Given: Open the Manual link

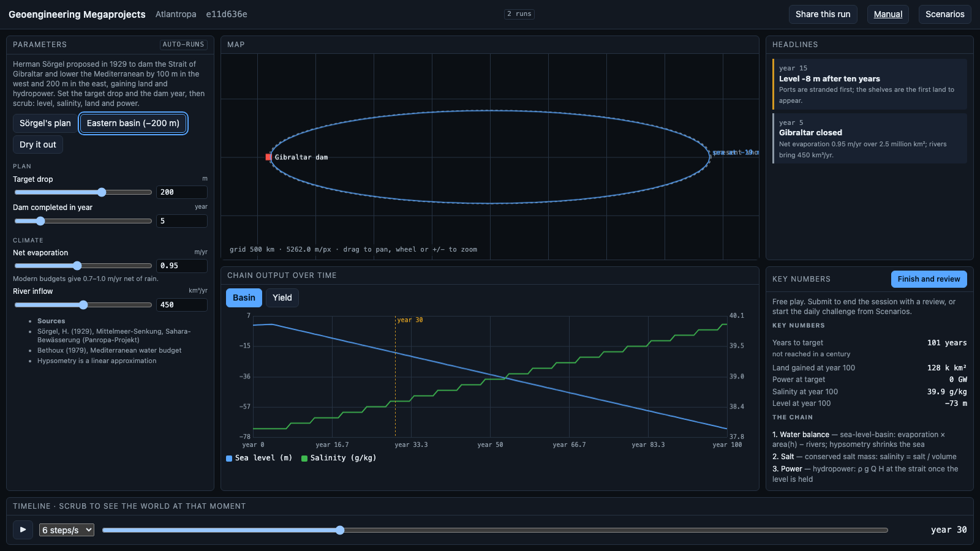Looking at the screenshot, I should click(888, 14).
